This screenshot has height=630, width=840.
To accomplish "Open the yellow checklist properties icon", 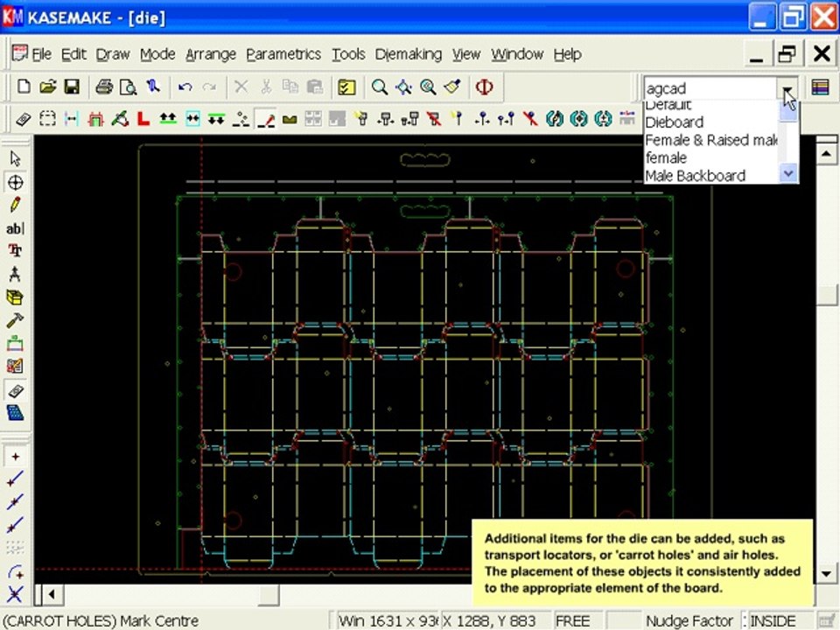I will (x=346, y=87).
